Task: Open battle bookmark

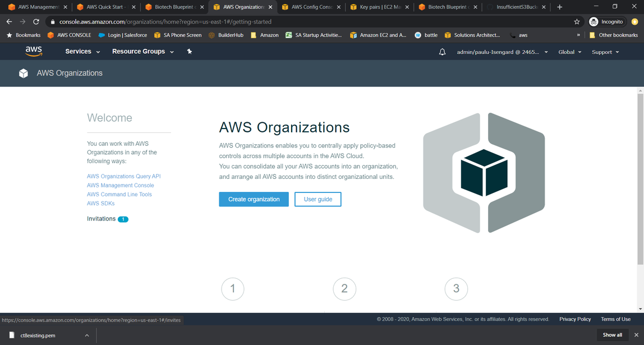Action: [x=426, y=35]
